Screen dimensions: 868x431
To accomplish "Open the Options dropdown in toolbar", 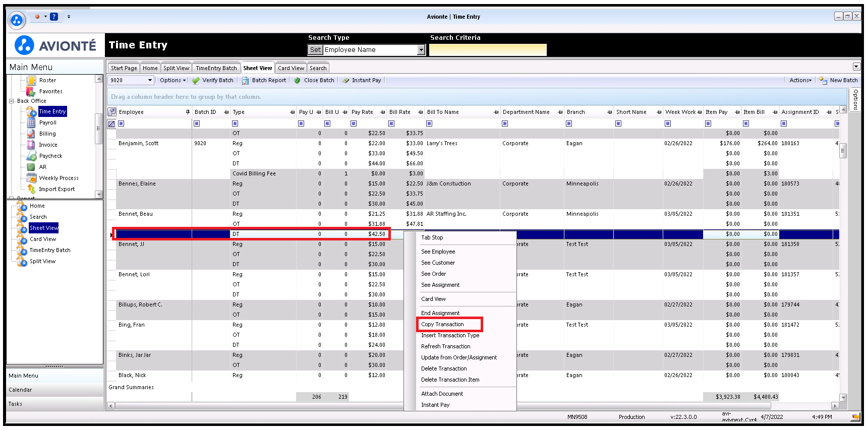I will click(x=172, y=80).
